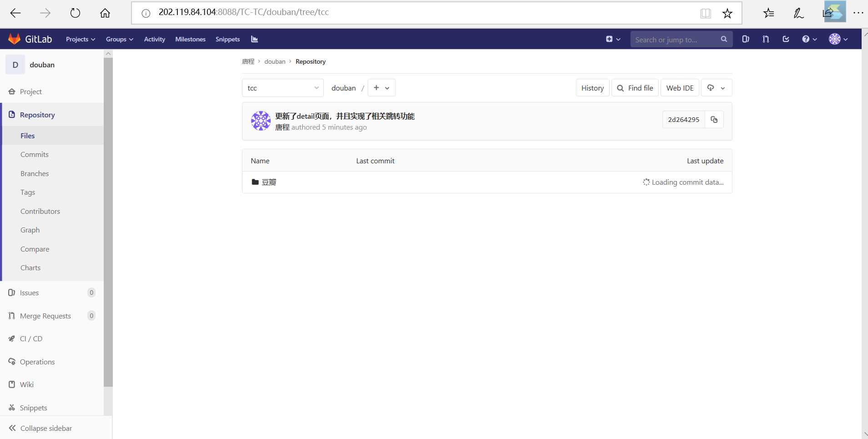Add page to favorites with star icon
Viewport: 868px width, 439px height.
pos(727,13)
